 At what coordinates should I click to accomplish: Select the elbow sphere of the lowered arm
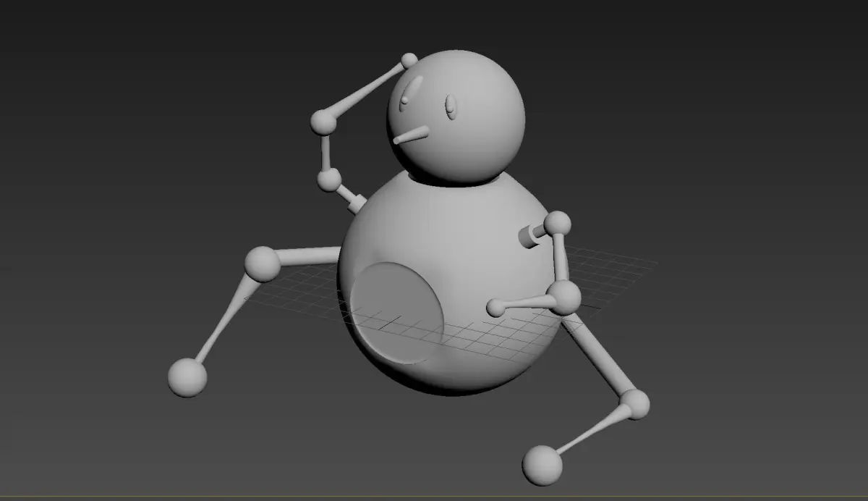pos(564,297)
